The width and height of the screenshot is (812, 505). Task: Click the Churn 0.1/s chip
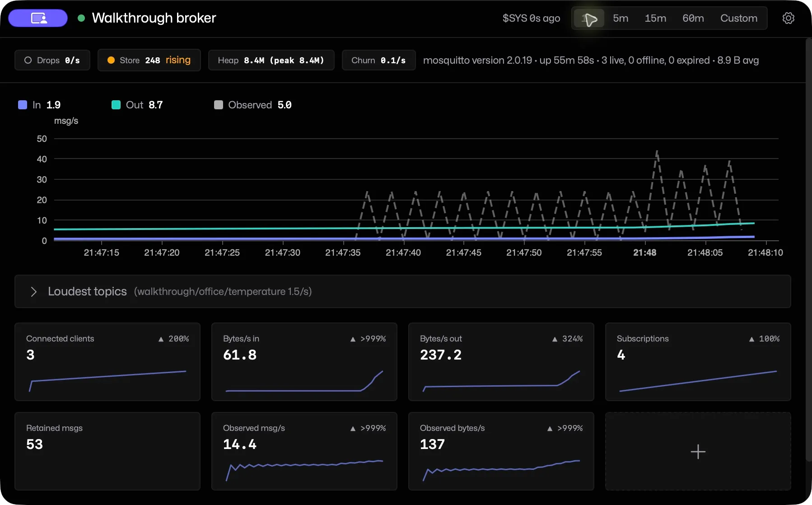point(378,60)
